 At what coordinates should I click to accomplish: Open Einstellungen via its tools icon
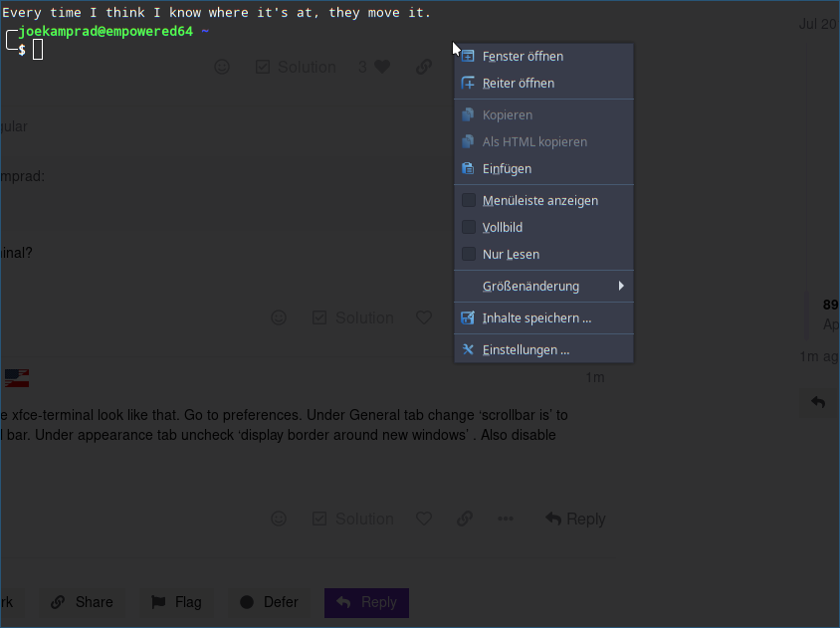point(469,350)
